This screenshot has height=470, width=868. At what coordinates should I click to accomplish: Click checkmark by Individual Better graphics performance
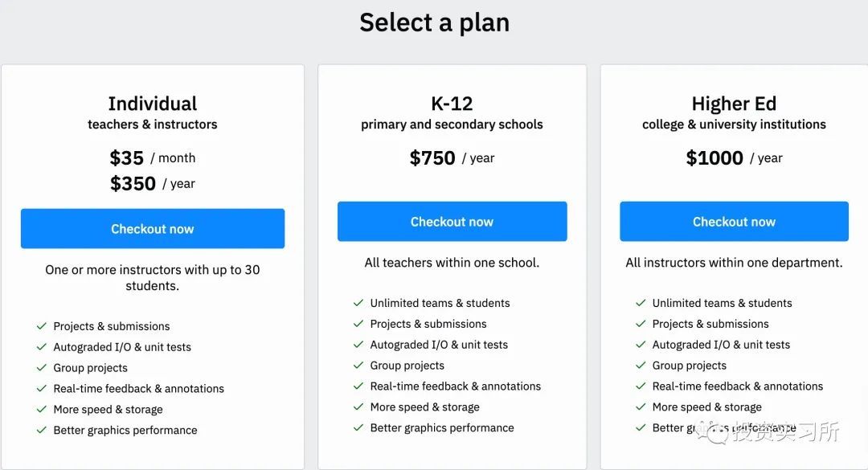(x=42, y=430)
